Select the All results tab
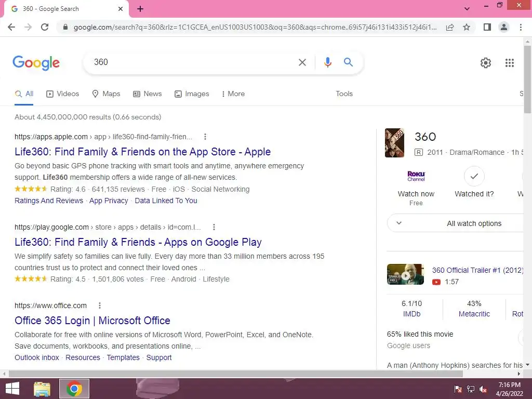Image resolution: width=532 pixels, height=399 pixels. 24,94
